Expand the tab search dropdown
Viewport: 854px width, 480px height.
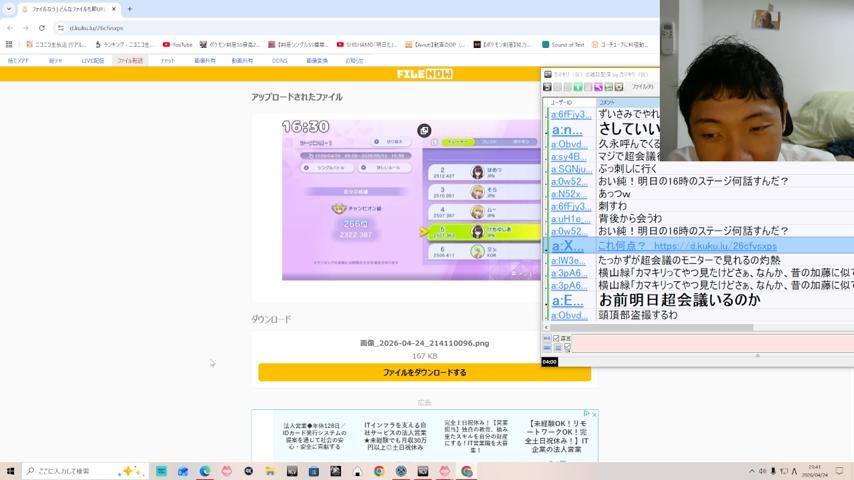click(8, 9)
